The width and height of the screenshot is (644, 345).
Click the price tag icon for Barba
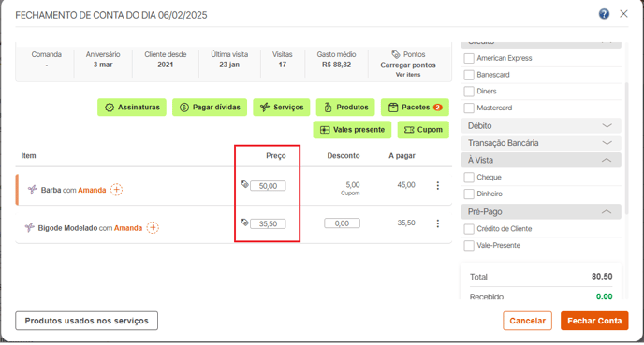(245, 184)
